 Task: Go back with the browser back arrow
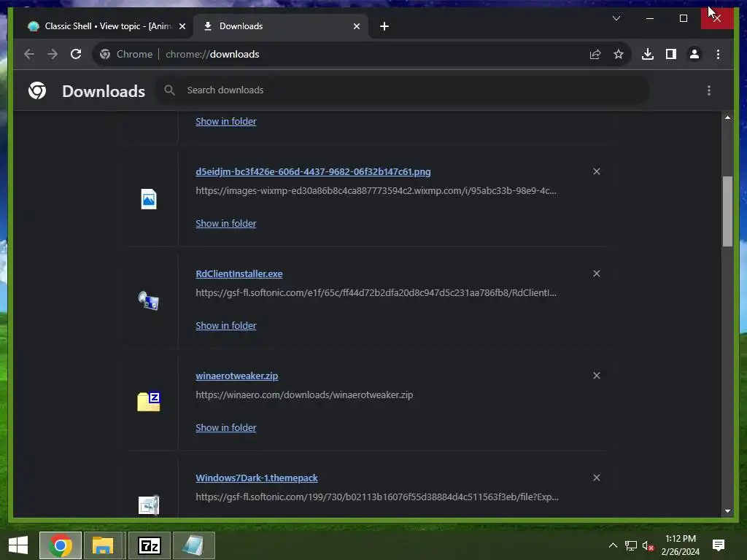coord(29,54)
